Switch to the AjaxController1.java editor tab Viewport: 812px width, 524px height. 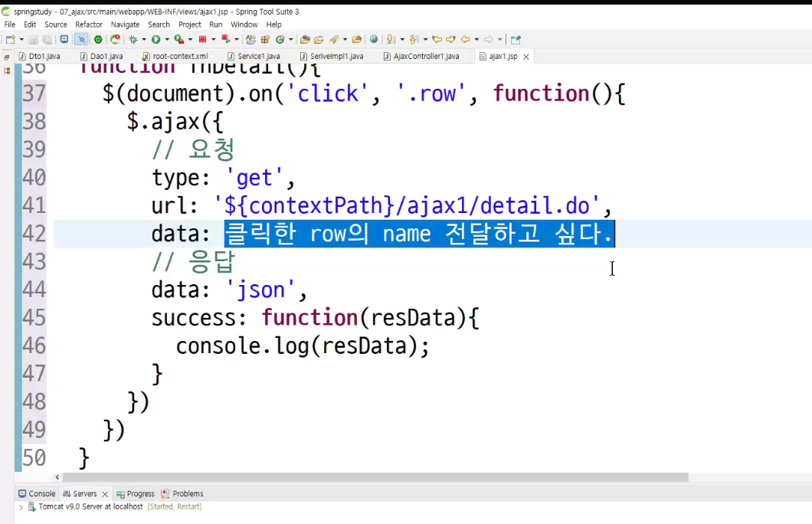[x=421, y=56]
